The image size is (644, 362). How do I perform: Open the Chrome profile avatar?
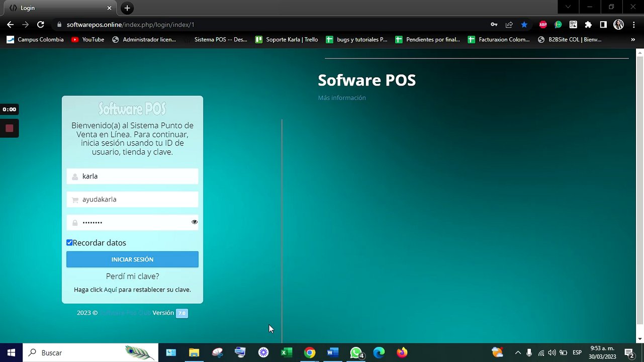619,24
